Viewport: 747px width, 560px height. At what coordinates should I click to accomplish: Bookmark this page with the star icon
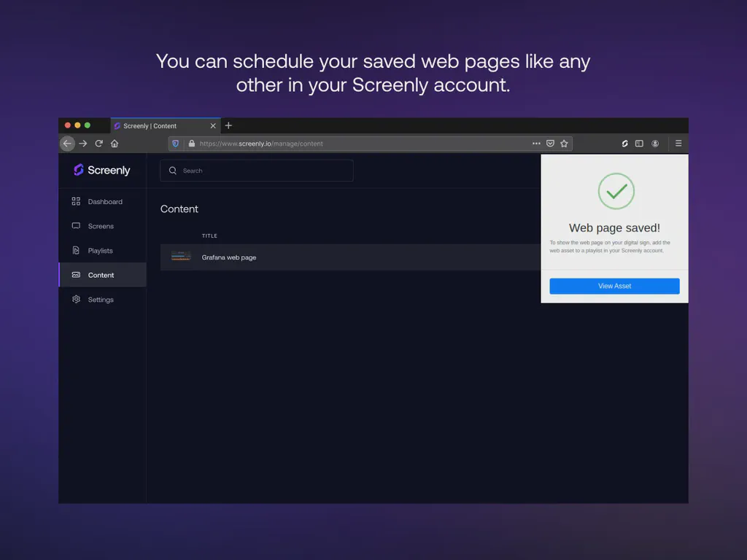(564, 144)
